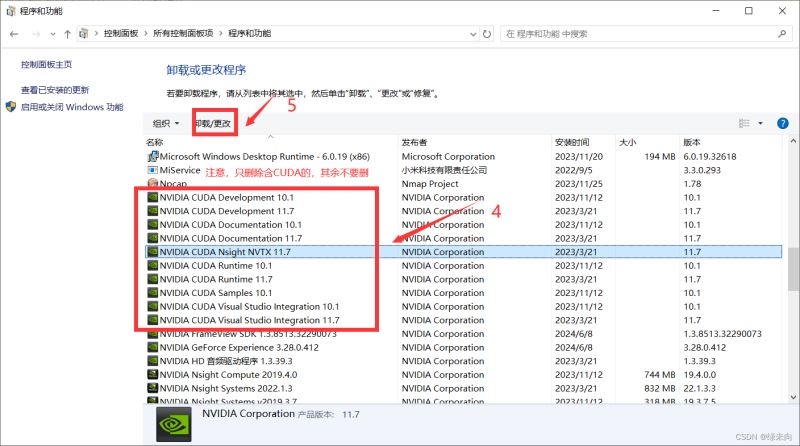
Task: Select NVIDIA FrameView SDK 1.3.8513.32290073 entry
Action: tap(248, 334)
